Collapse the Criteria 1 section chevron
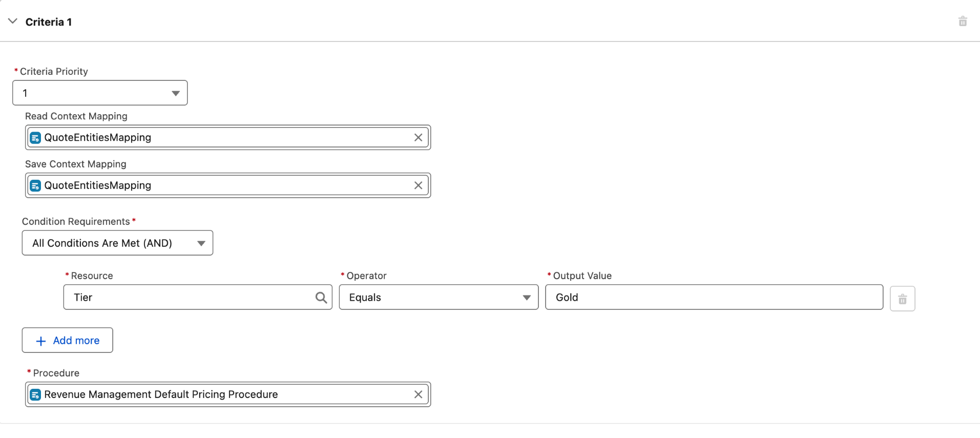Screen dimensions: 980x438 pyautogui.click(x=13, y=22)
